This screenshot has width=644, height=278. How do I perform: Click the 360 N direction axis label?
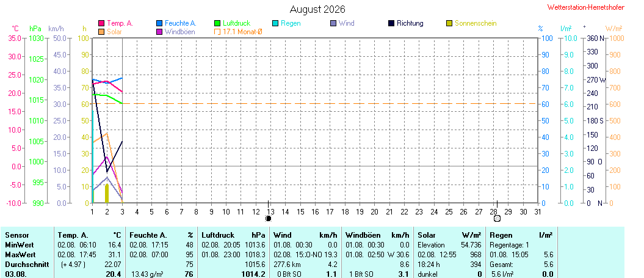595,38
